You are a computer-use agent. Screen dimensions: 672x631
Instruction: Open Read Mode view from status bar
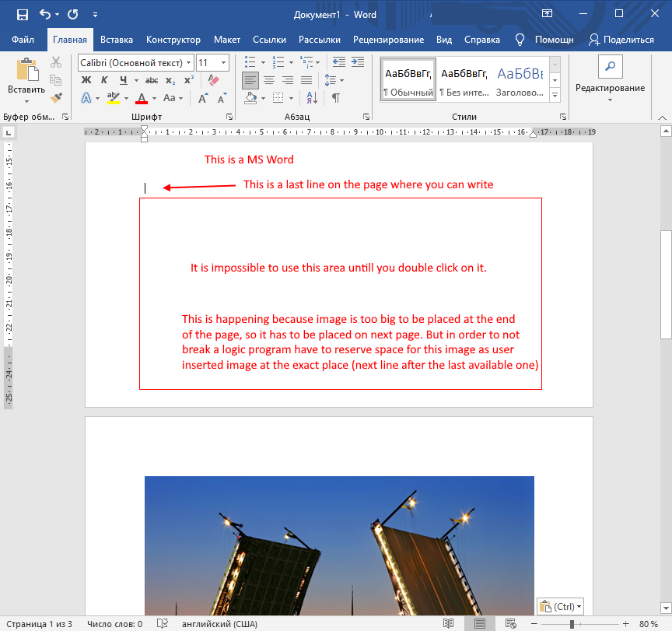449,624
